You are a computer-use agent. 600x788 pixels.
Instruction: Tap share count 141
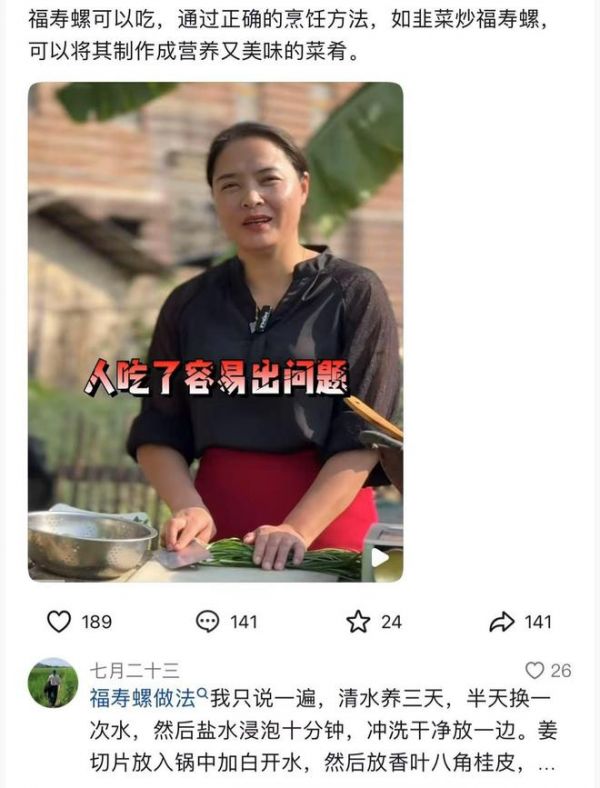pyautogui.click(x=538, y=622)
